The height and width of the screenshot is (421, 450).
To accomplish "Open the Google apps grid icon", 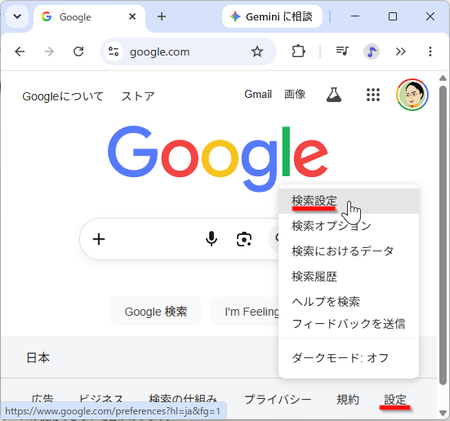I will pyautogui.click(x=373, y=95).
